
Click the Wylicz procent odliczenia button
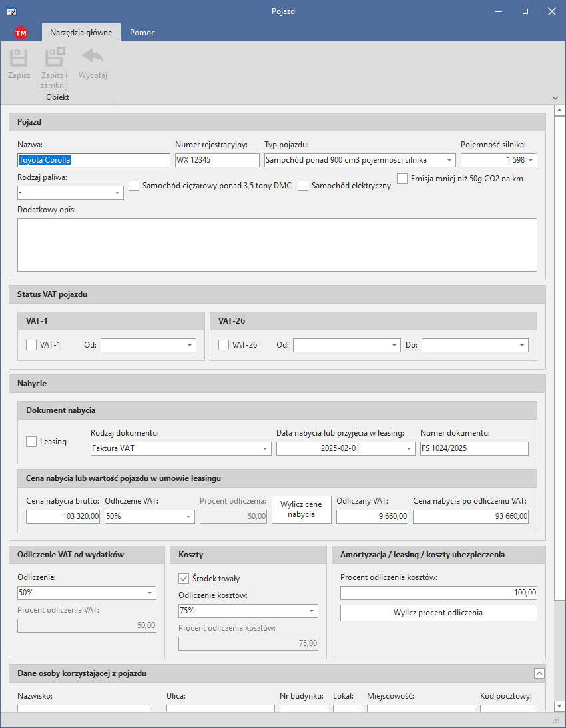point(438,613)
